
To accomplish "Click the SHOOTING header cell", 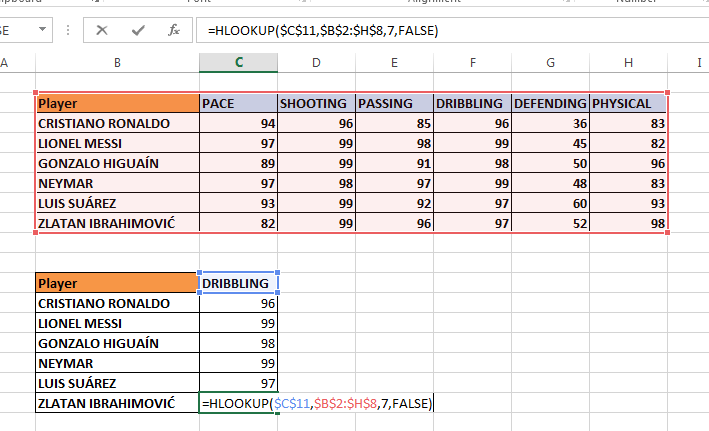I will click(317, 103).
